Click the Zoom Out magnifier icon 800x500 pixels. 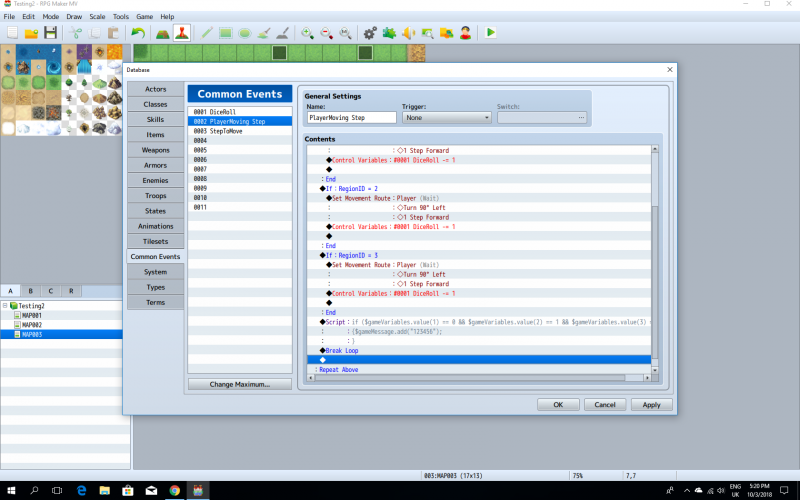(x=326, y=33)
